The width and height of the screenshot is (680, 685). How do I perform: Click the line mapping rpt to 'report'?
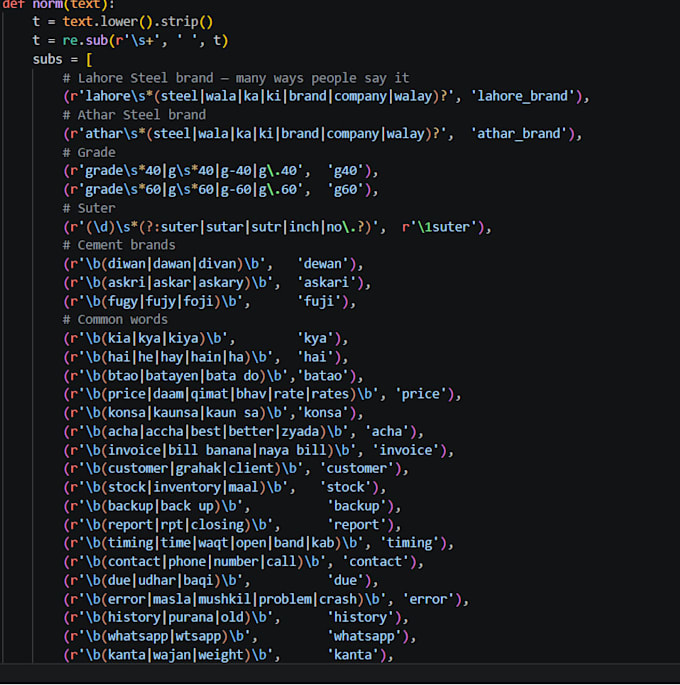pos(232,525)
